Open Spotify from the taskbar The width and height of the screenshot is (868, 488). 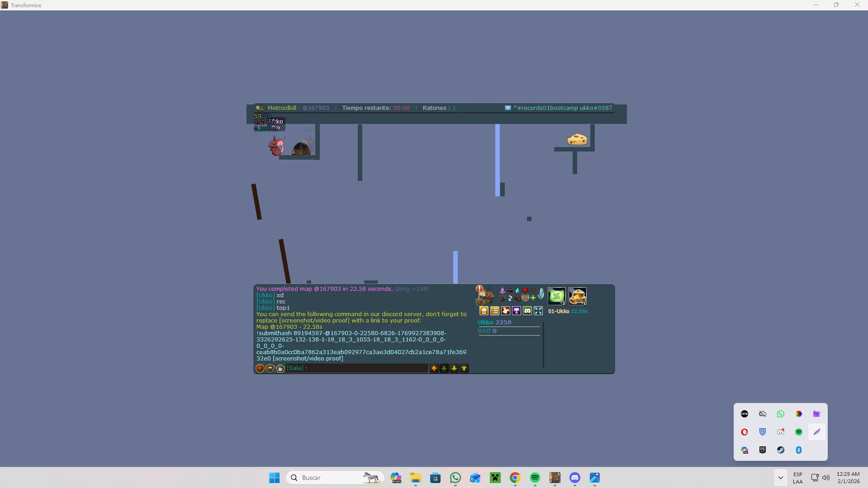(x=535, y=478)
